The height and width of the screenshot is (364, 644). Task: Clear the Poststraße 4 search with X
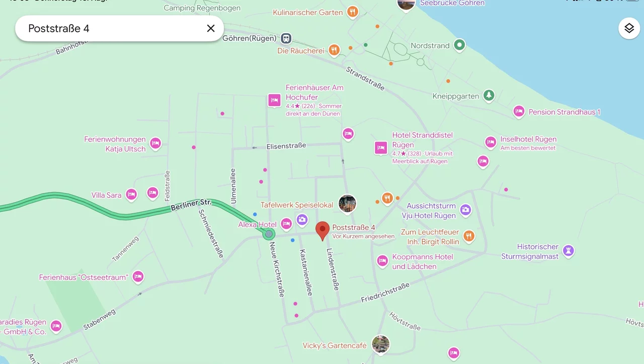pos(211,28)
